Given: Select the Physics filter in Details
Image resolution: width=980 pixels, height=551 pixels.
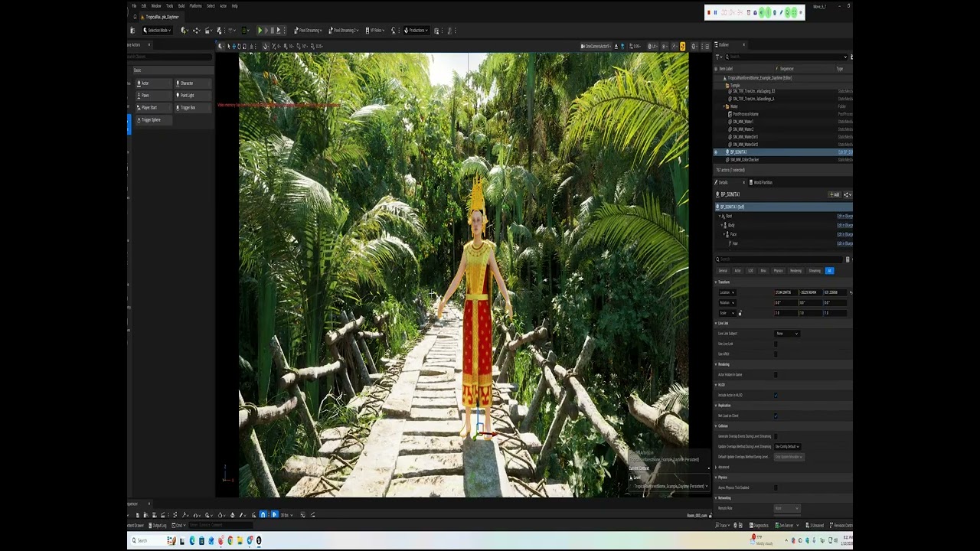Looking at the screenshot, I should (778, 270).
